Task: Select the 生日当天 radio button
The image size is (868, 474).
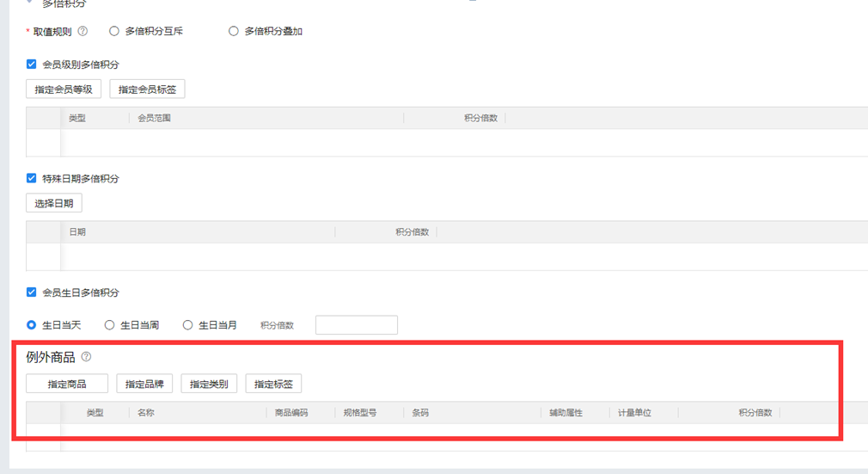Action: coord(32,325)
